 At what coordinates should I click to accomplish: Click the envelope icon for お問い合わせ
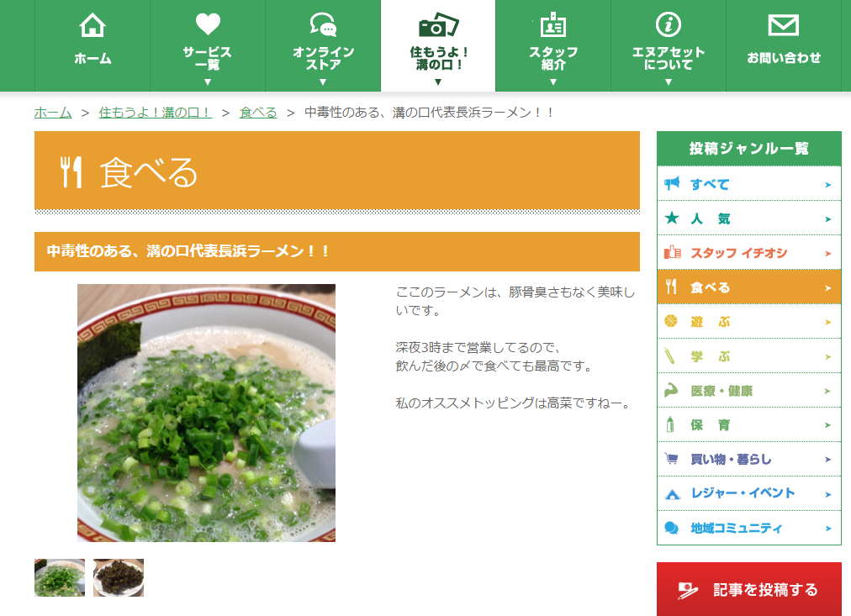(x=783, y=25)
